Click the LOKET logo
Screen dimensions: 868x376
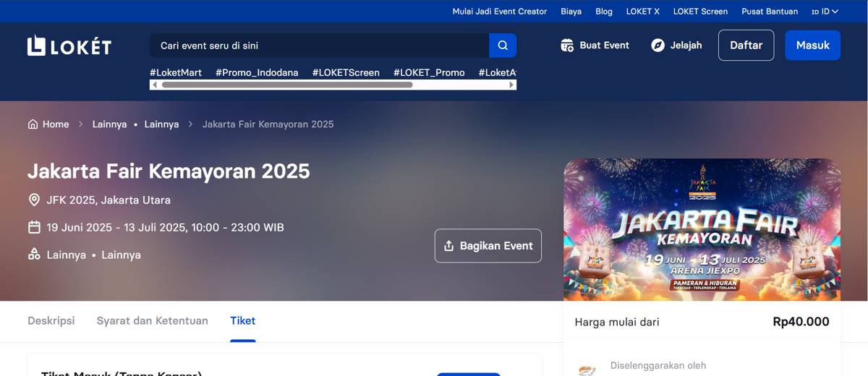tap(69, 46)
